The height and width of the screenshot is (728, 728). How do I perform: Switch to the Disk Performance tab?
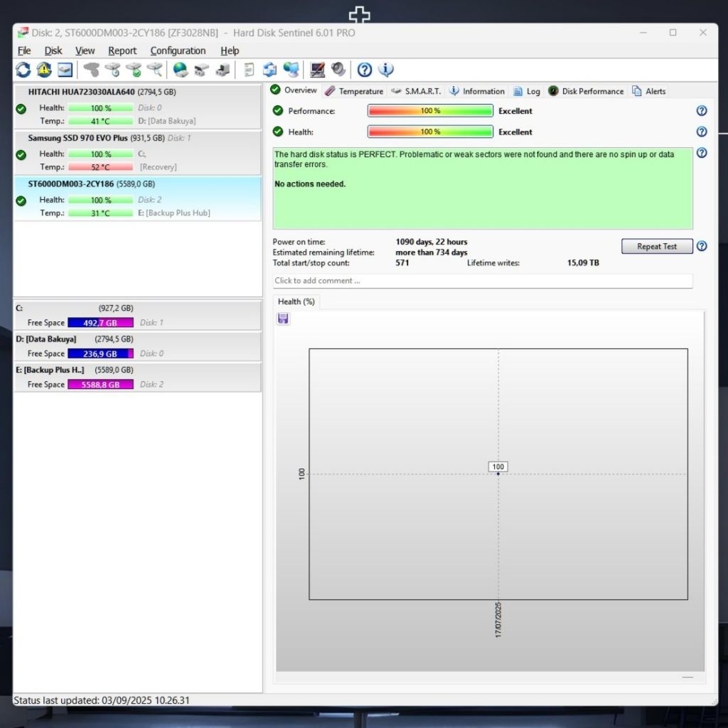pos(586,91)
